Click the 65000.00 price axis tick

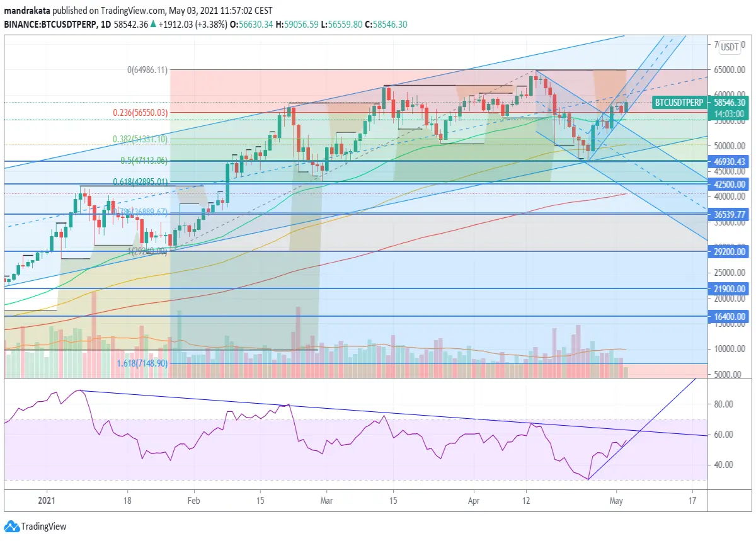coord(729,71)
